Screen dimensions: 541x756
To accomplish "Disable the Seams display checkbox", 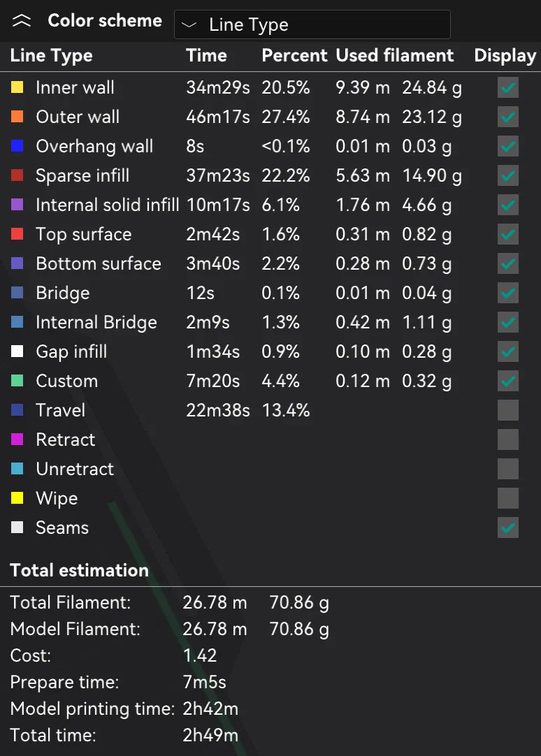I will click(508, 528).
